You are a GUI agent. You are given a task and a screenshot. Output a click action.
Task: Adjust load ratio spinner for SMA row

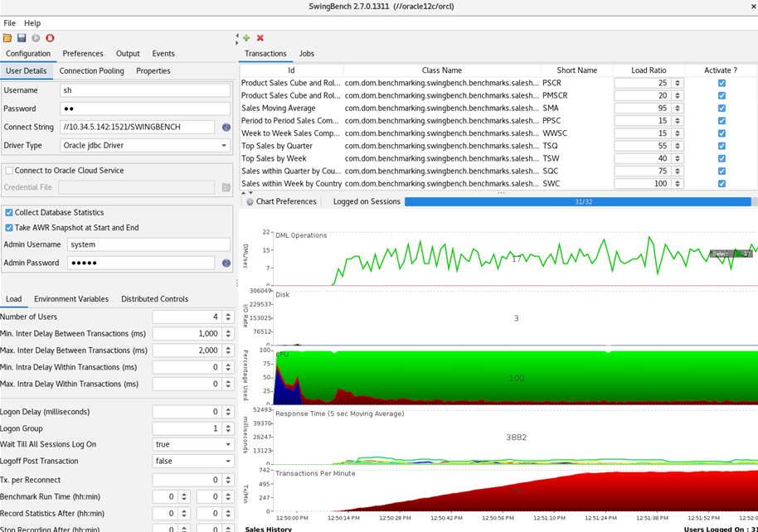[678, 109]
